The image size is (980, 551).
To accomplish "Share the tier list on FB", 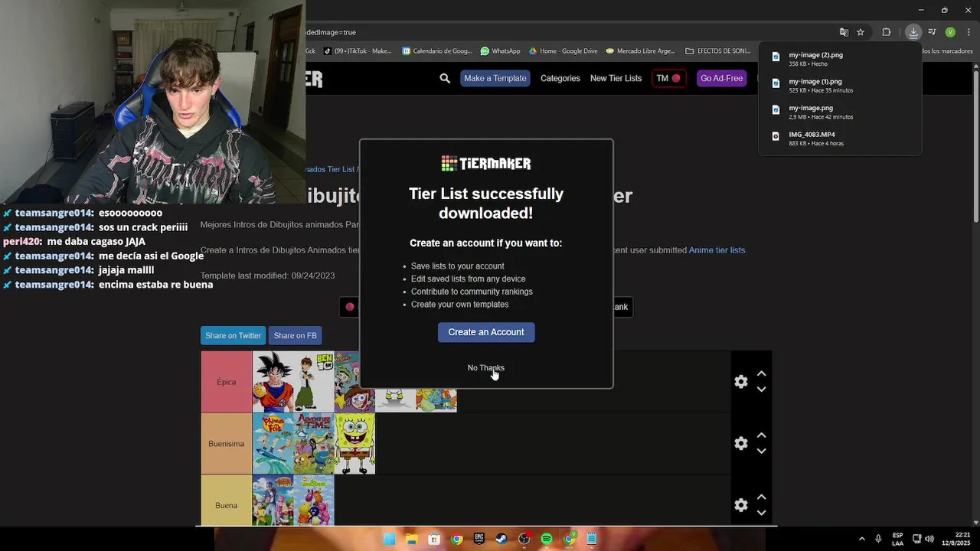I will pyautogui.click(x=295, y=335).
